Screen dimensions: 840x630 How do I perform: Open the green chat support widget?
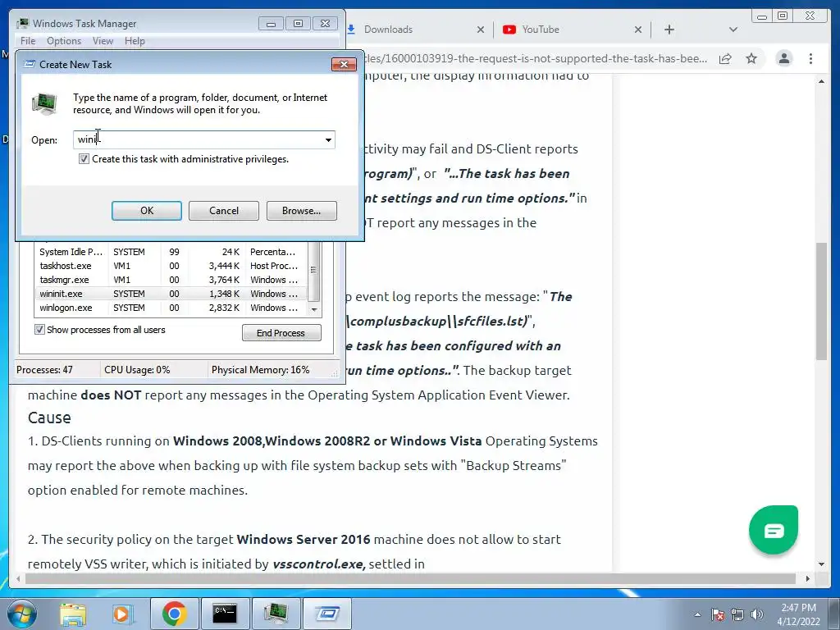tap(774, 530)
